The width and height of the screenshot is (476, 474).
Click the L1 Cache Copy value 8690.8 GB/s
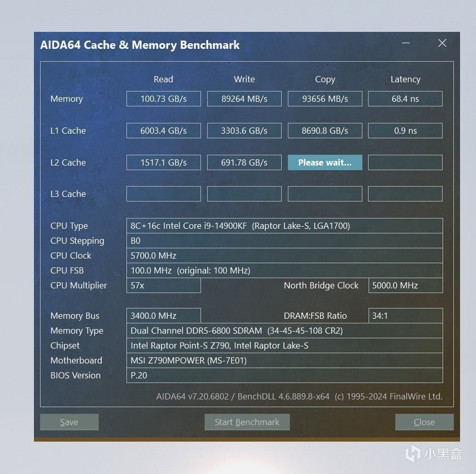tap(325, 131)
